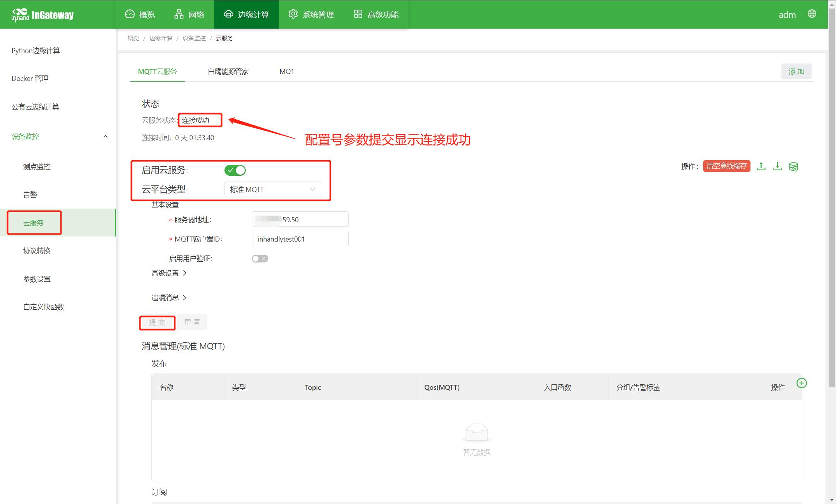Click the InGateway logo
Viewport: 836px width, 504px height.
click(x=43, y=15)
